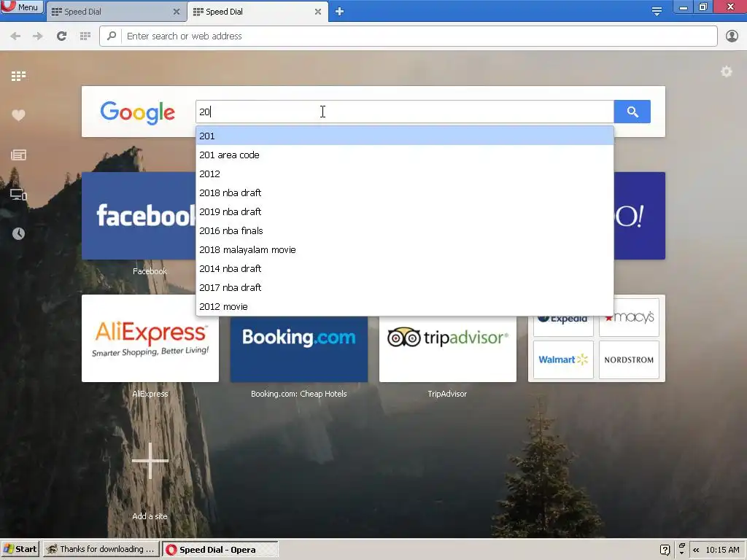Open the Macy's tile in folder
The image size is (747, 560).
pos(629,318)
